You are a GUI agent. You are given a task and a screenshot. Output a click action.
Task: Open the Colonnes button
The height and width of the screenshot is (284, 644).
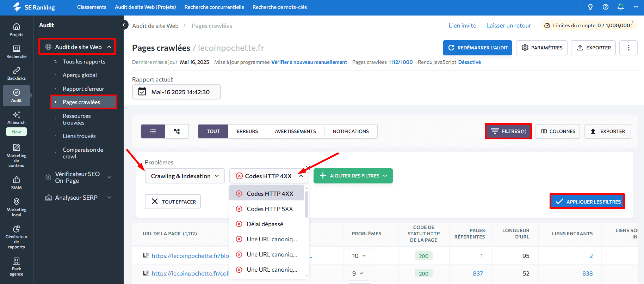pyautogui.click(x=558, y=131)
